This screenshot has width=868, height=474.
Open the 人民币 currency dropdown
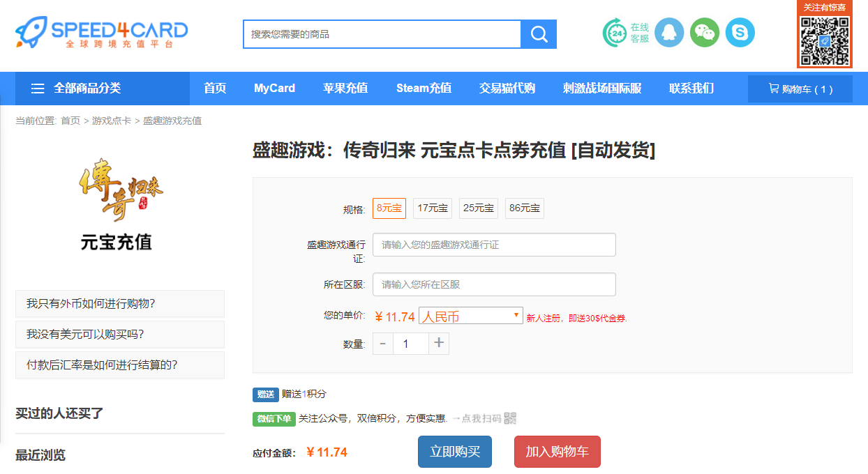(471, 316)
